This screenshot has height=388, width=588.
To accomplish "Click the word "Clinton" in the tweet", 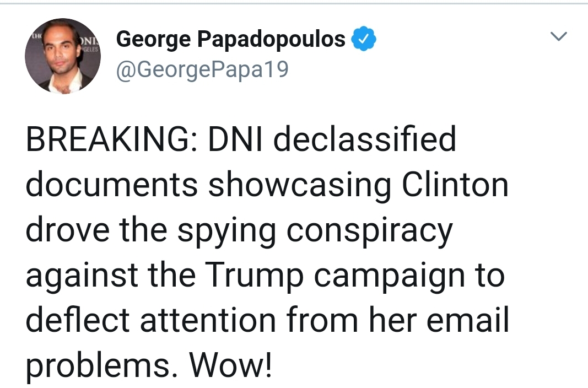I will point(455,185).
